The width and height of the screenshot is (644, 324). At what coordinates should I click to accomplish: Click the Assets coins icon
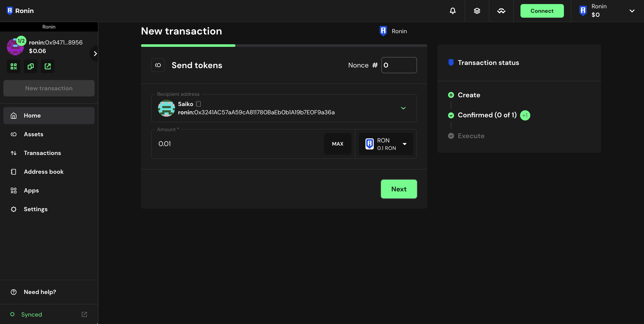pos(13,134)
